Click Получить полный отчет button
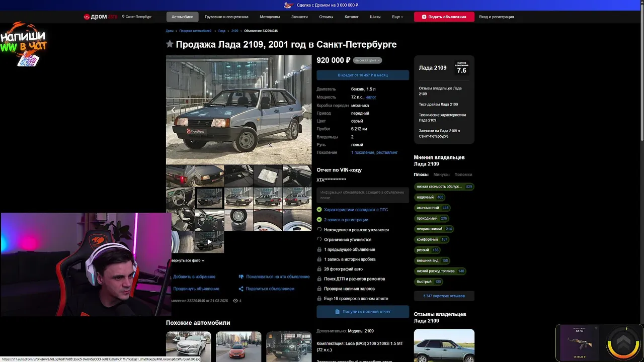Image resolution: width=644 pixels, height=362 pixels. [363, 312]
